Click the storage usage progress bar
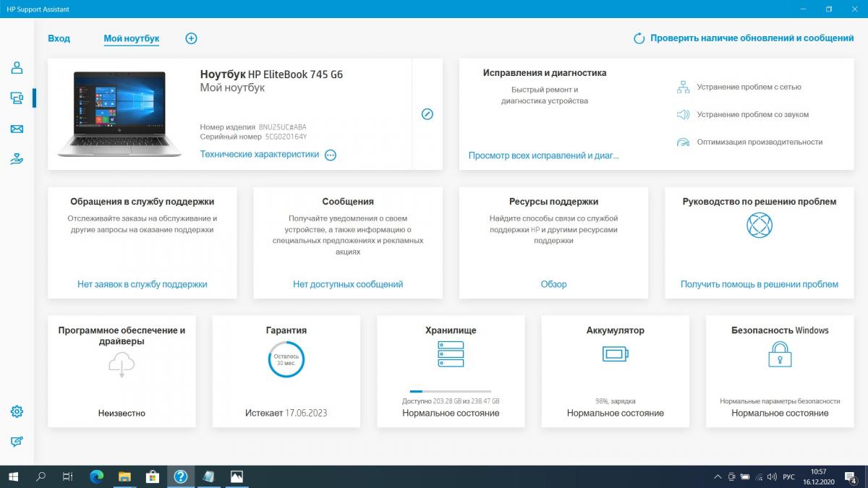The width and height of the screenshot is (868, 488). click(x=450, y=391)
